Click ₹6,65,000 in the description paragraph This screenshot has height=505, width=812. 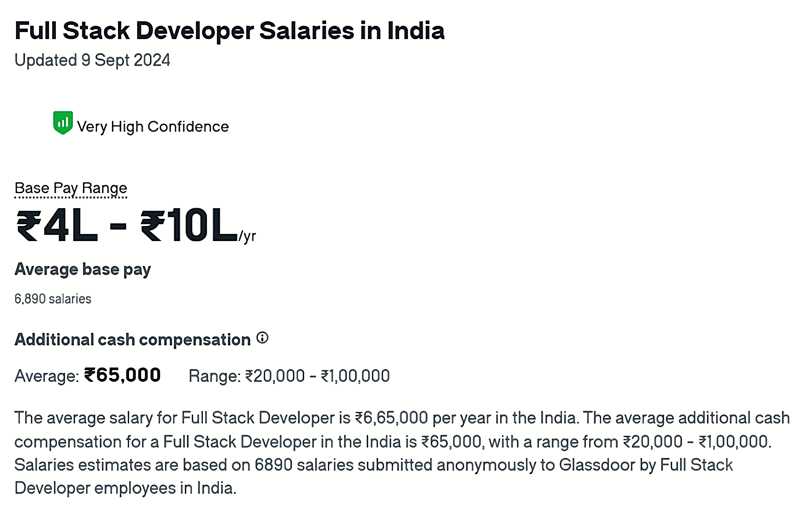pyautogui.click(x=392, y=418)
